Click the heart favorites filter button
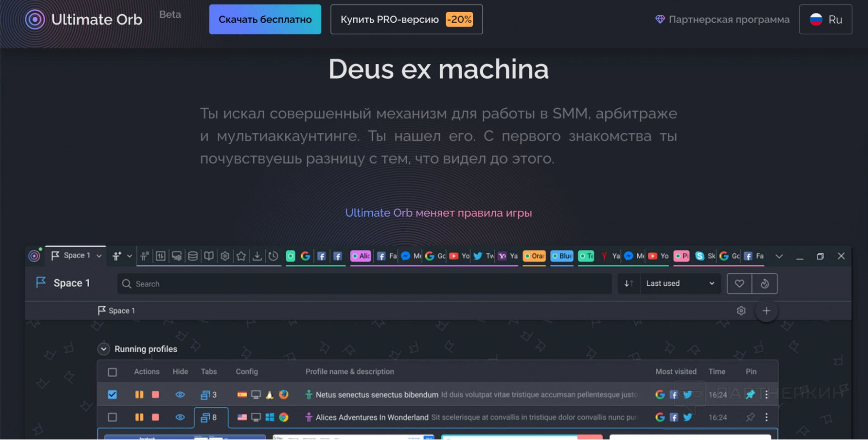868x440 pixels. 739,284
